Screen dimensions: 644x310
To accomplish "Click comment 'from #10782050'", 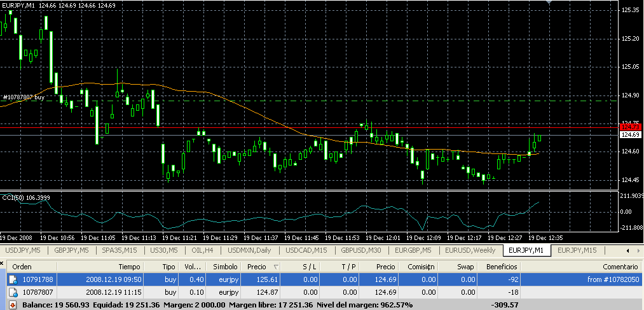I will [x=613, y=280].
